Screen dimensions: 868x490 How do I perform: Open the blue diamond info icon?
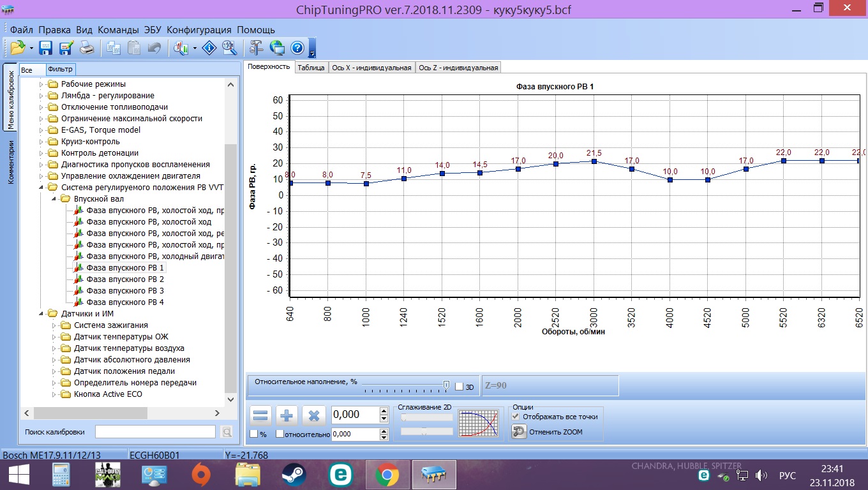(x=209, y=48)
